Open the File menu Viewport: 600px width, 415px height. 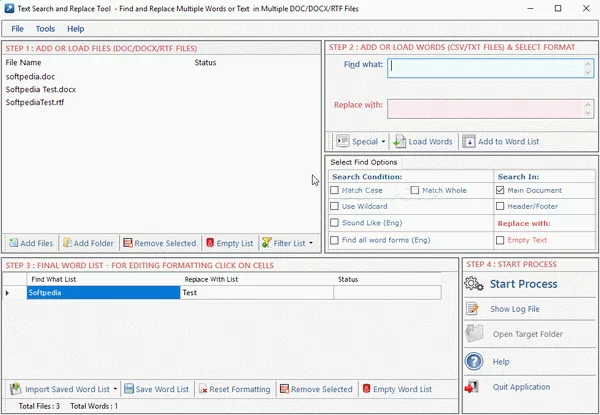tap(17, 29)
